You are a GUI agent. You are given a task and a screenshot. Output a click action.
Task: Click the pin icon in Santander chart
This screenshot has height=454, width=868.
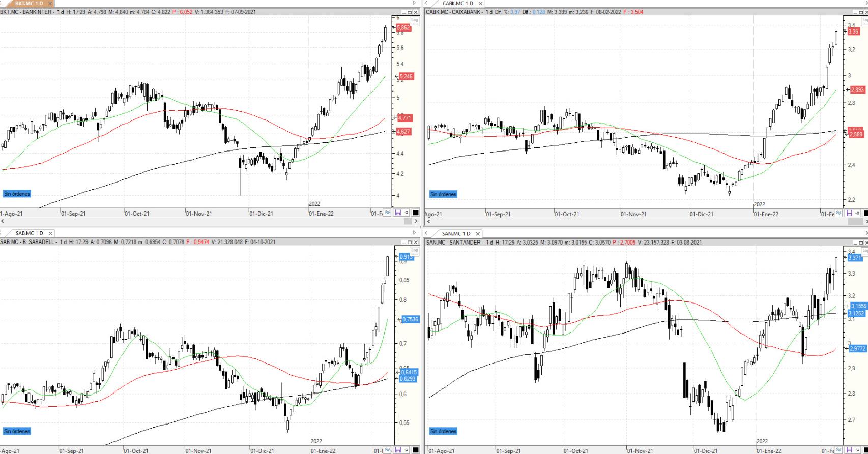pos(857,450)
